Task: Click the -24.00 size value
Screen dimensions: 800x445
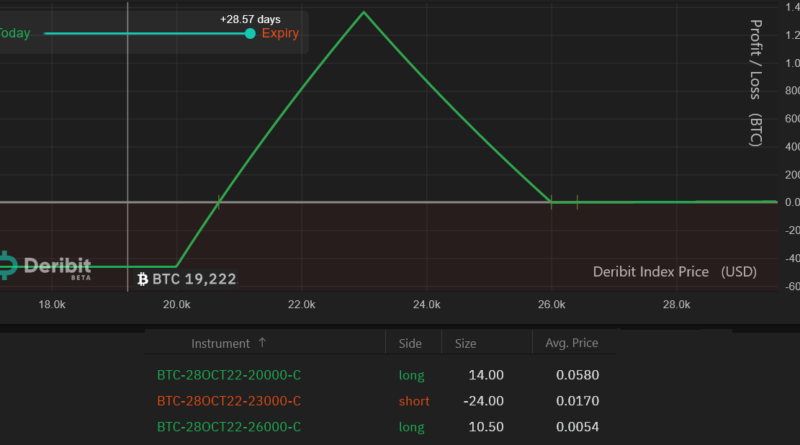Action: click(x=483, y=401)
